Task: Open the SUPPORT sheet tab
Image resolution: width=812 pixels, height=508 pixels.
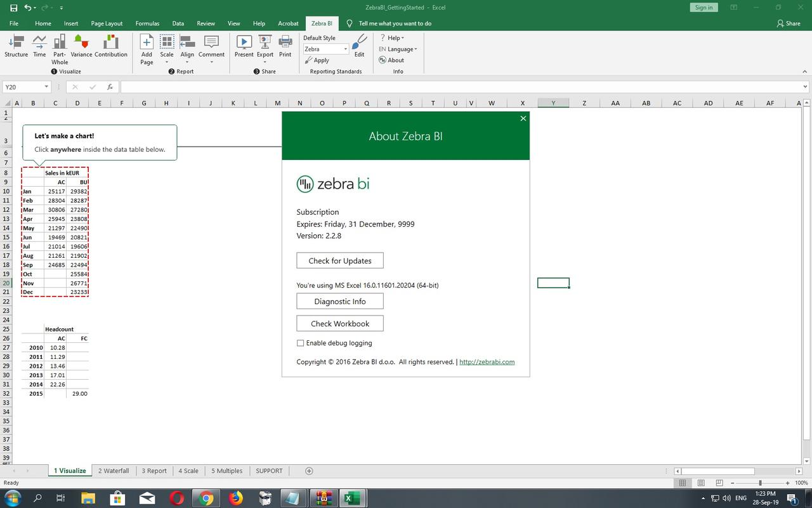Action: [x=269, y=471]
